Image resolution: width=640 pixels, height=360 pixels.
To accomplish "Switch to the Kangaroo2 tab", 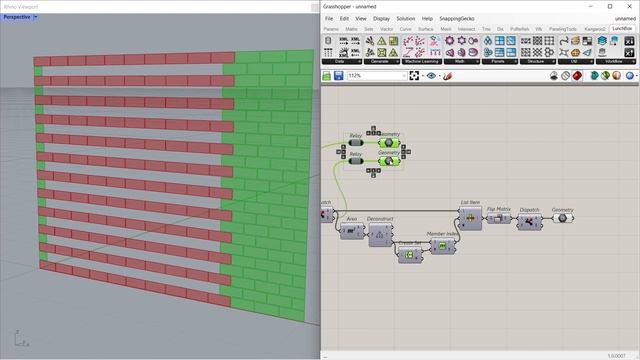I will click(x=595, y=29).
